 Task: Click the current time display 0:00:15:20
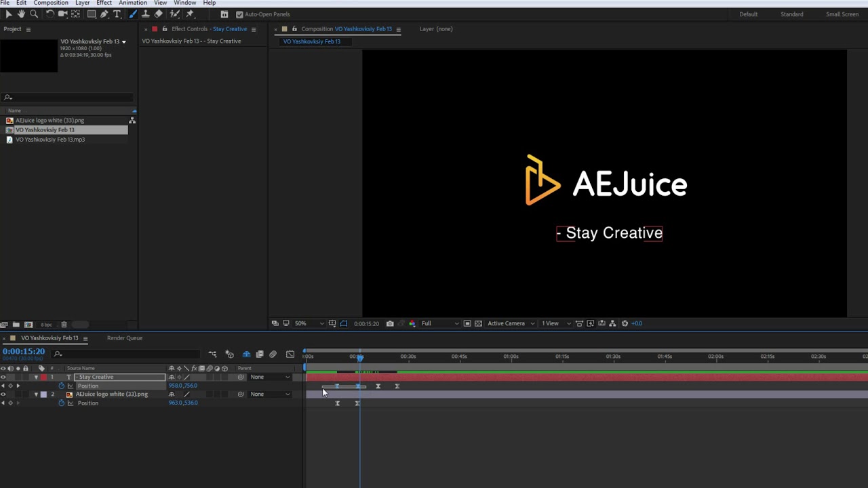[24, 352]
